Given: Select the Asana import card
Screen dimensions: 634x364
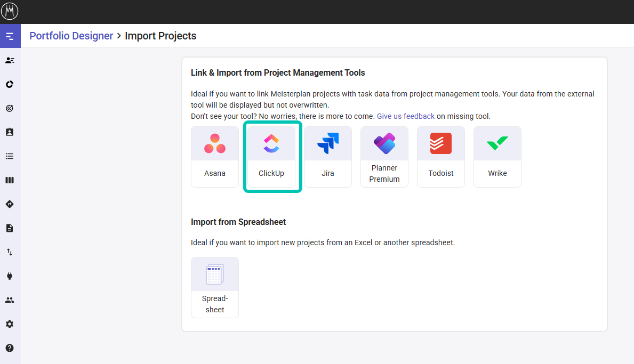Looking at the screenshot, I should (x=215, y=157).
